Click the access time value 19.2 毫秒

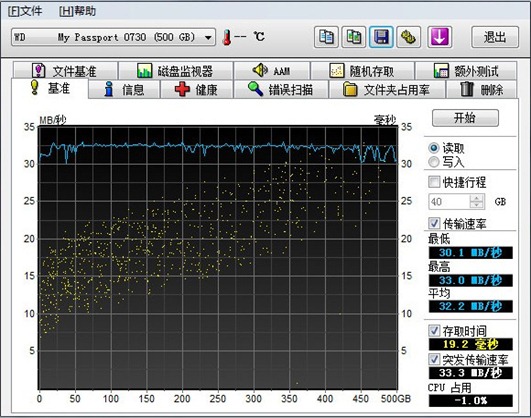[471, 344]
